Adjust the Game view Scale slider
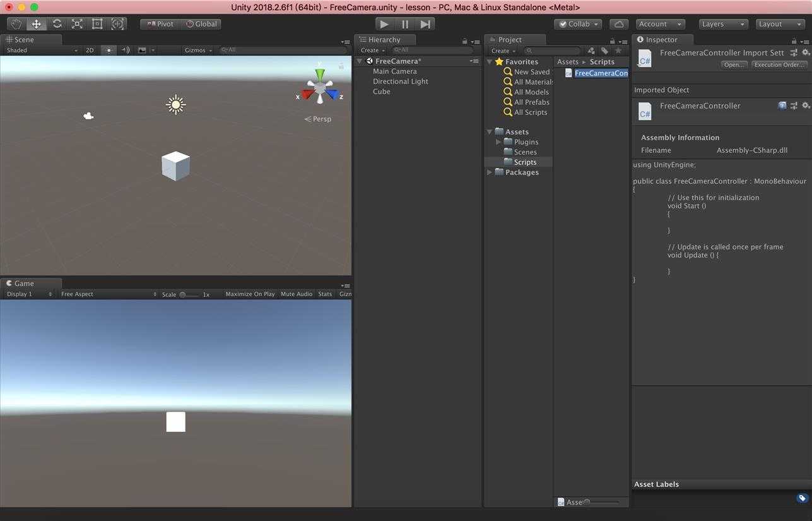The image size is (812, 521). (189, 294)
